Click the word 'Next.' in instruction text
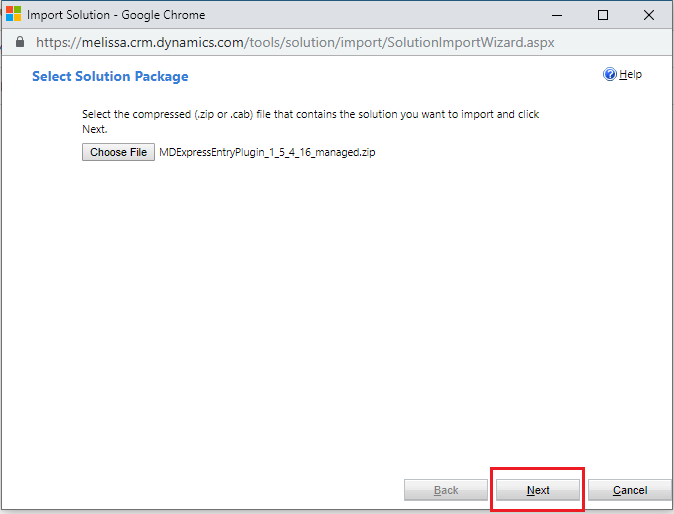Viewport: 674px width, 514px height. click(95, 130)
